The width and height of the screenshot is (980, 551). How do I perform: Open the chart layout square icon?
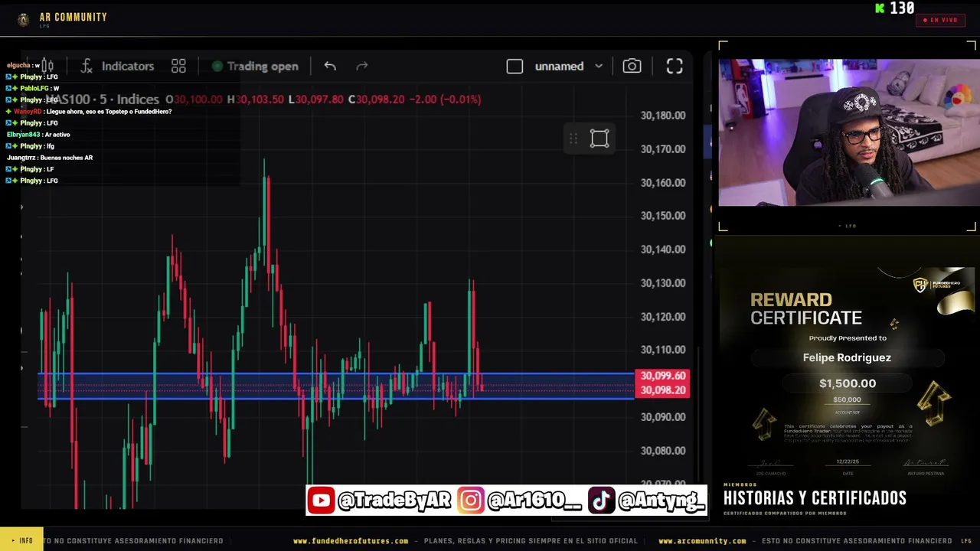[514, 67]
